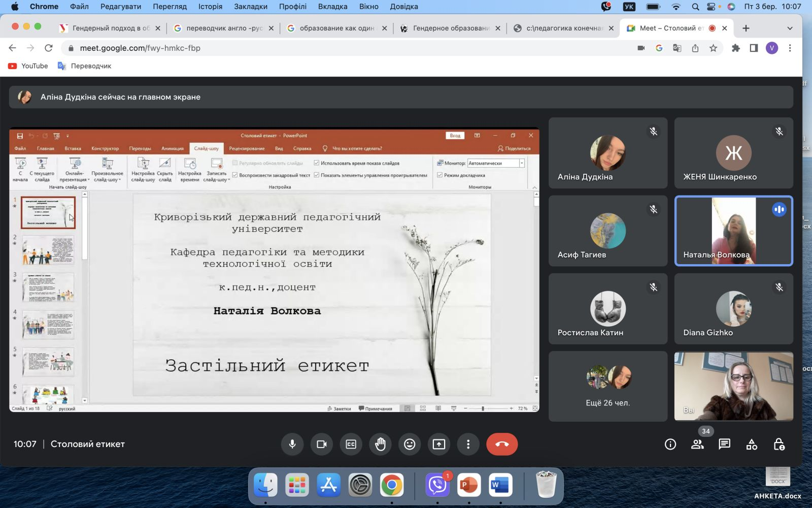
Task: Open the Профілі menu
Action: (293, 6)
